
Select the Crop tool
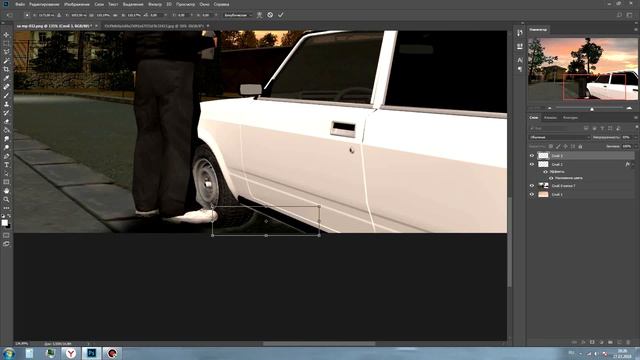(6, 69)
